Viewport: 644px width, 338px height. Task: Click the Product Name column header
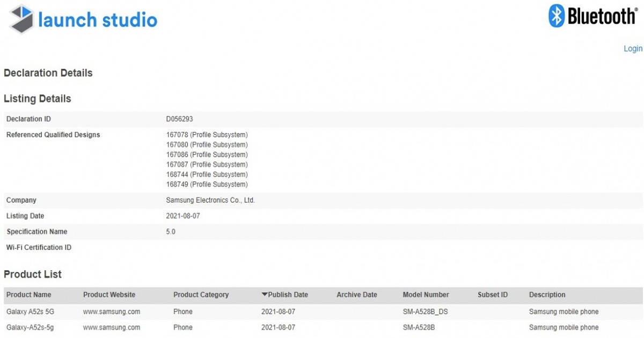[29, 295]
